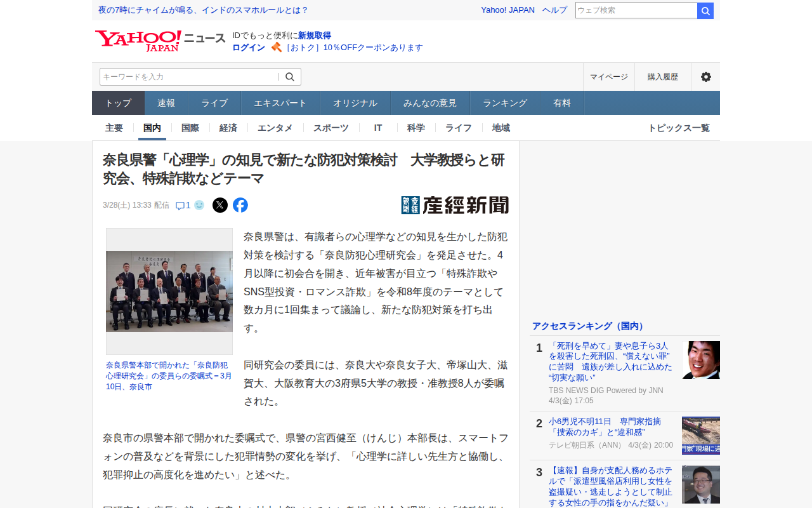Open the ランキング navigation tab
The image size is (812, 508).
click(x=505, y=103)
